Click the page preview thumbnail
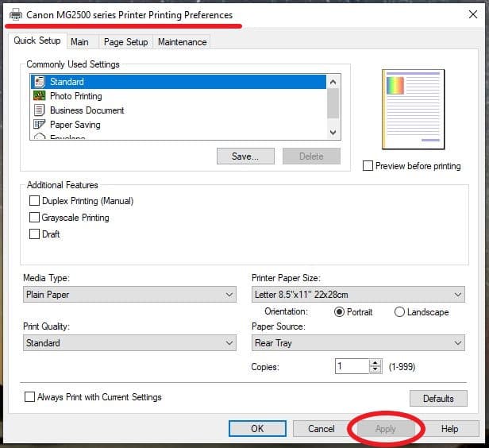Screen dimensions: 489x448 [x=413, y=109]
